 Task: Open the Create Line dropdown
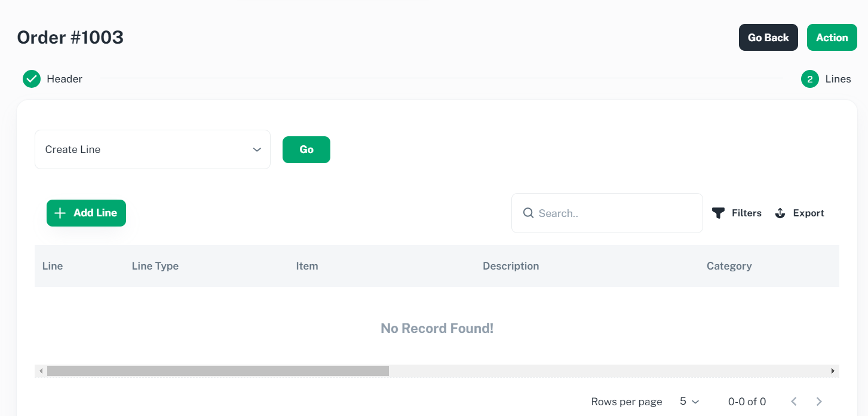point(152,149)
